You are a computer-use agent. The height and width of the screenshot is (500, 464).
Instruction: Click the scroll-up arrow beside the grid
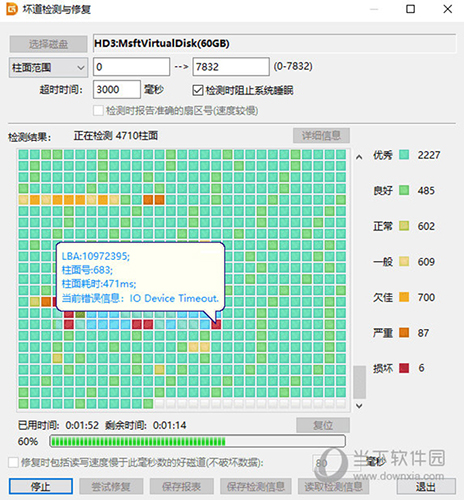[359, 157]
